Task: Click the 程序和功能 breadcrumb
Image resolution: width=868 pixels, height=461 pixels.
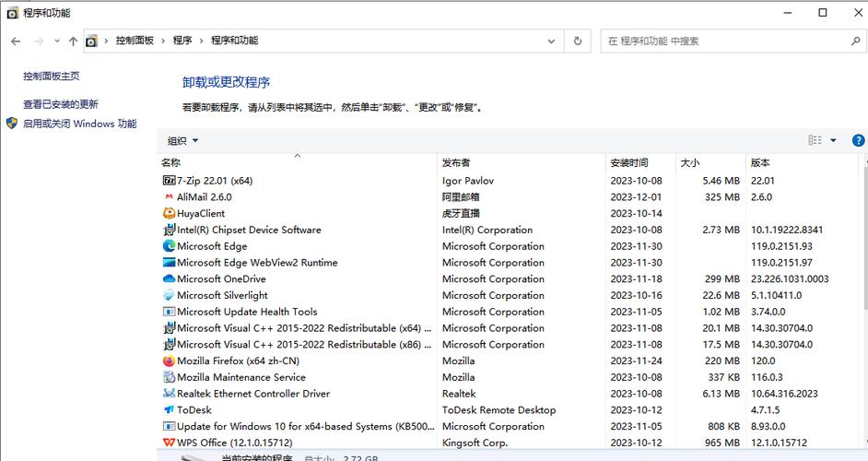Action: point(235,41)
